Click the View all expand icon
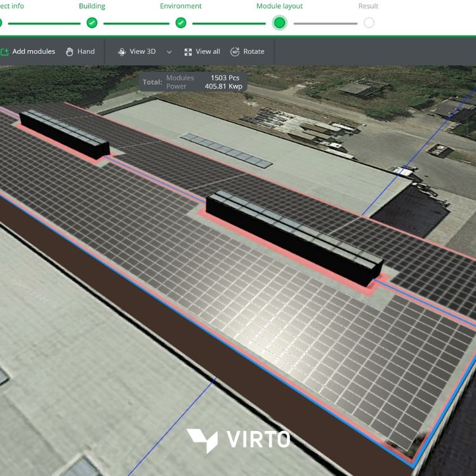Viewport: 476px width, 476px height. (x=188, y=52)
